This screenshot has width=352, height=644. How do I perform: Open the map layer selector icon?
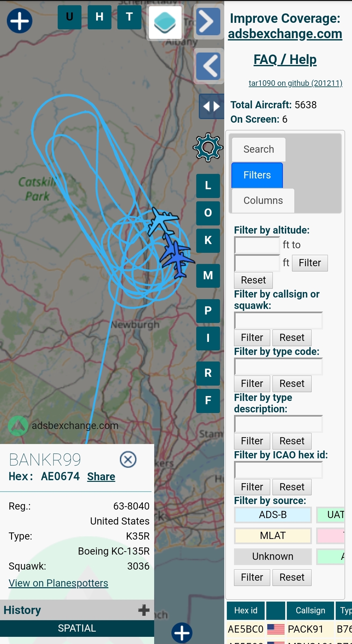[165, 23]
